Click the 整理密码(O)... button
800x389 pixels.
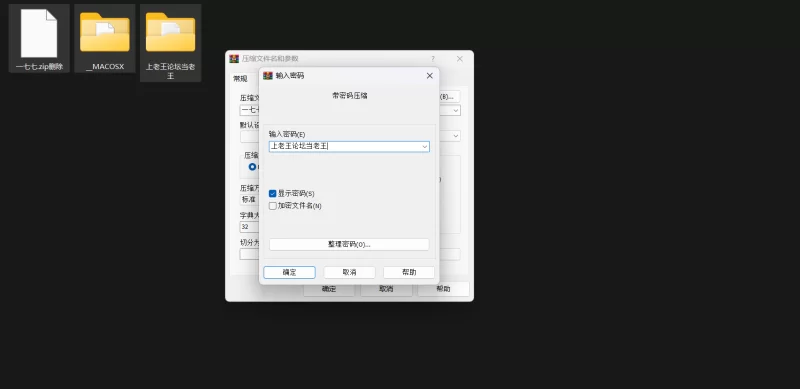pyautogui.click(x=349, y=245)
